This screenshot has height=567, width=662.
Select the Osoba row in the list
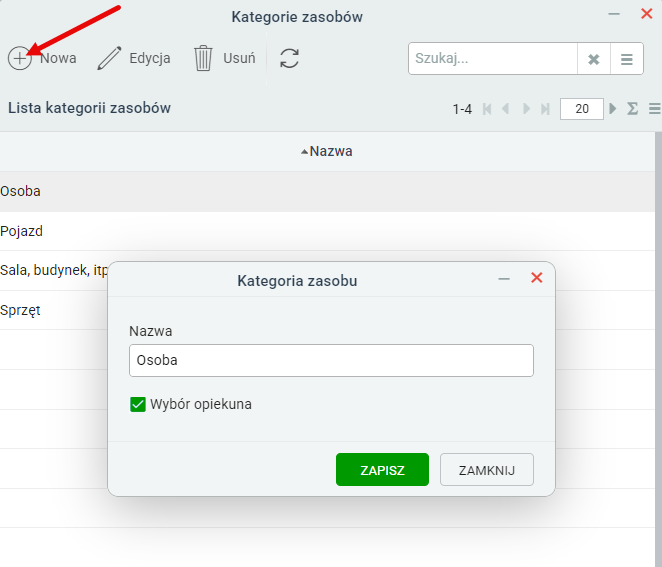(x=327, y=191)
